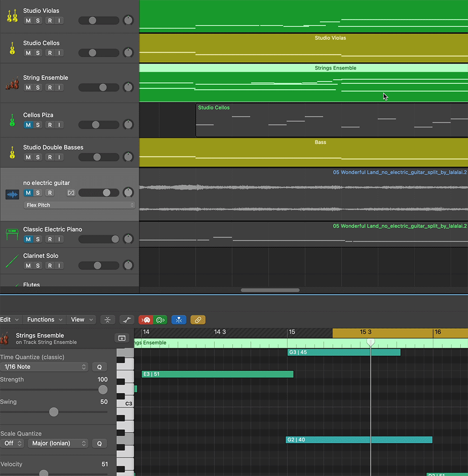
Task: Click the Scale Quantize Q button
Action: (x=99, y=443)
